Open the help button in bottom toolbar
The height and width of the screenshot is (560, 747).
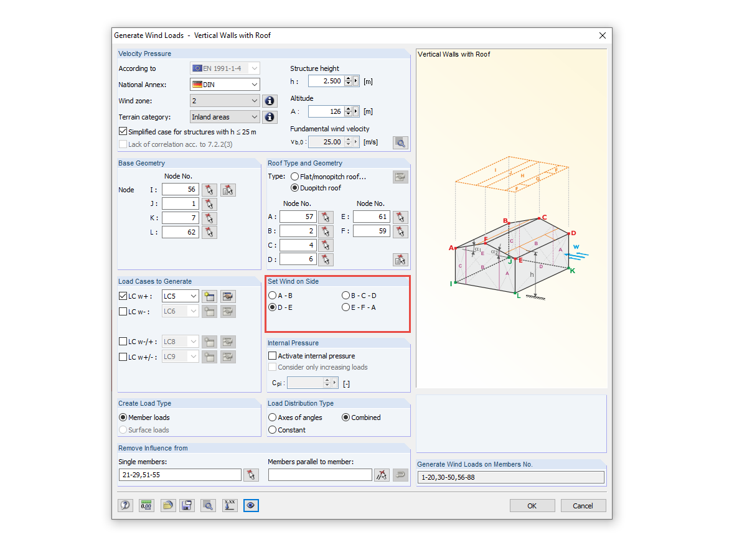click(x=126, y=505)
